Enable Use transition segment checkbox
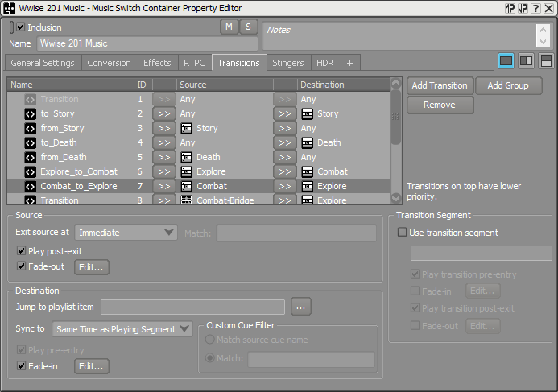Screen dimensions: 558x392 (x=402, y=233)
